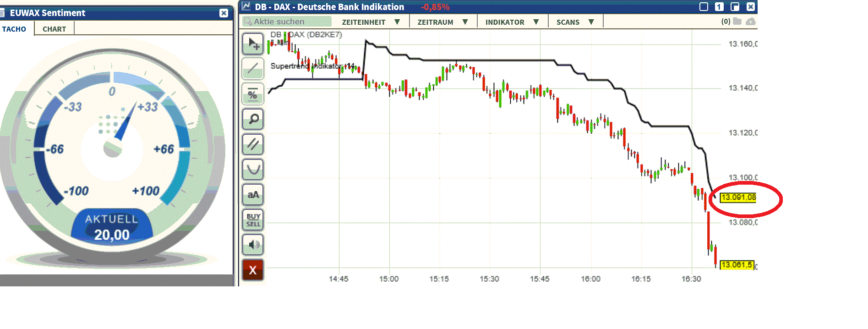Click the cloud icon in chart toolbar

[x=750, y=21]
